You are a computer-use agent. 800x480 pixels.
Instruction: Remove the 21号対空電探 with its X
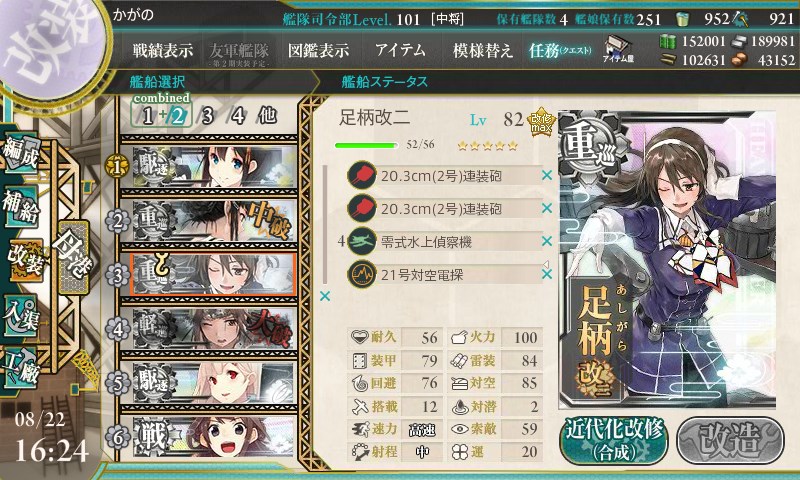(547, 274)
